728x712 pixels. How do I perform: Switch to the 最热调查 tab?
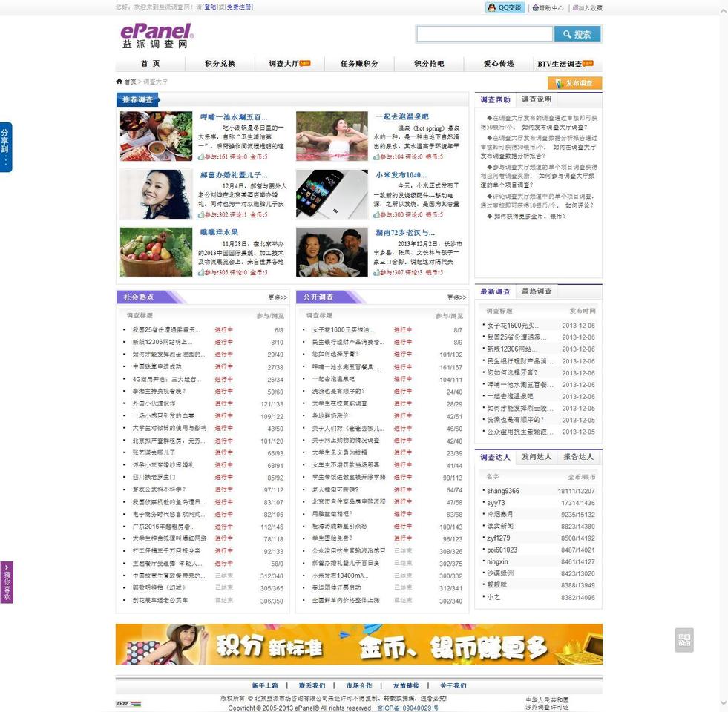[536, 291]
